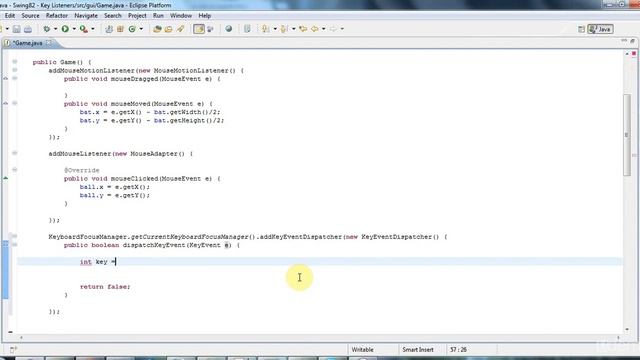
Task: Open the Next Annotation dropdown arrow
Action: pyautogui.click(x=275, y=29)
